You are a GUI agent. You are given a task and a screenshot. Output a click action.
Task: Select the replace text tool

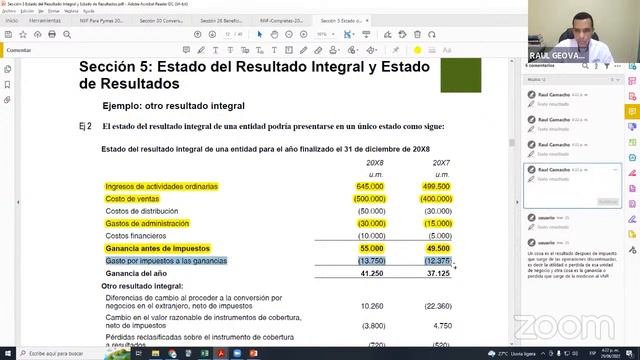(x=245, y=50)
